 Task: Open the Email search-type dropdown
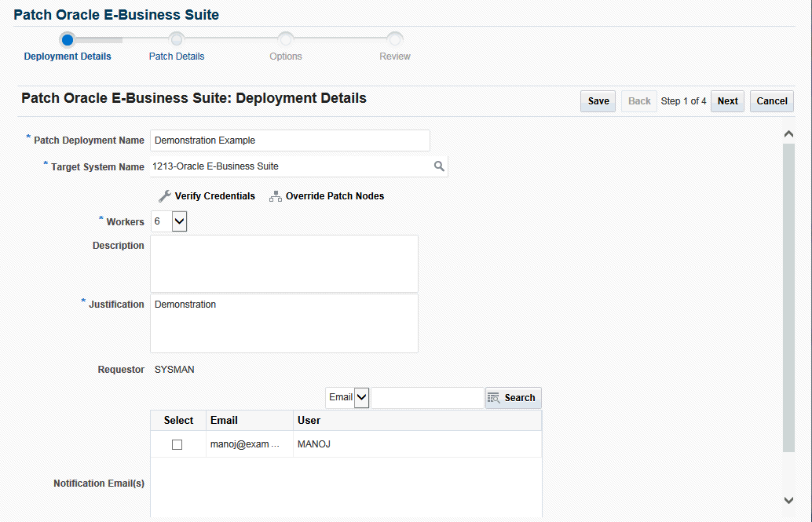361,398
